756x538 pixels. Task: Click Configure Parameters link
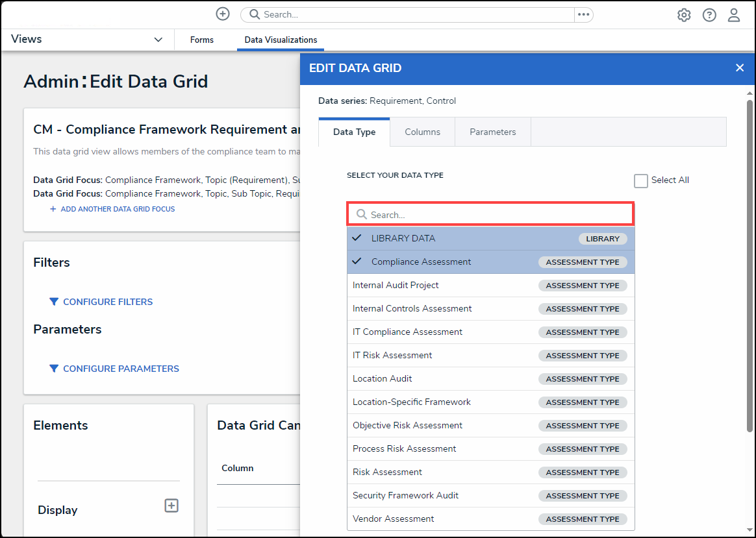coord(121,369)
